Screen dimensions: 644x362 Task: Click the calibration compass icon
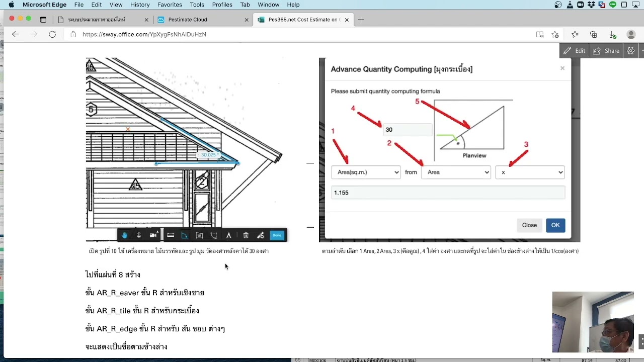(228, 235)
